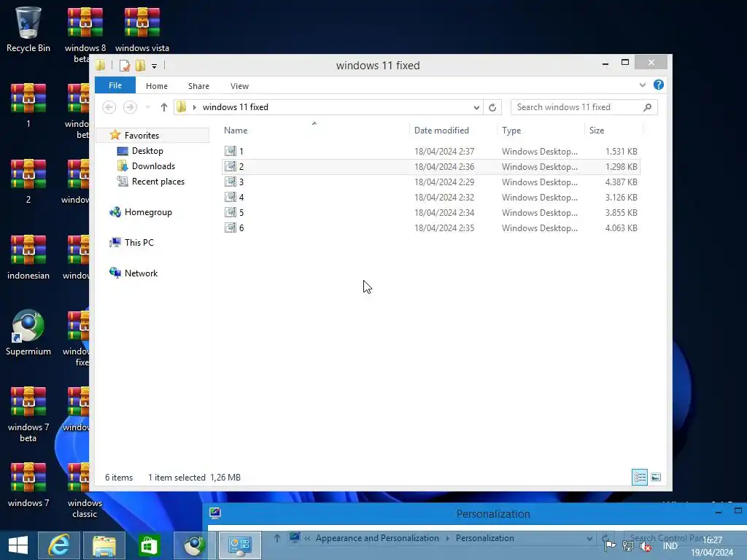
Task: Select the windows 7 beta archive icon
Action: pyautogui.click(x=28, y=413)
